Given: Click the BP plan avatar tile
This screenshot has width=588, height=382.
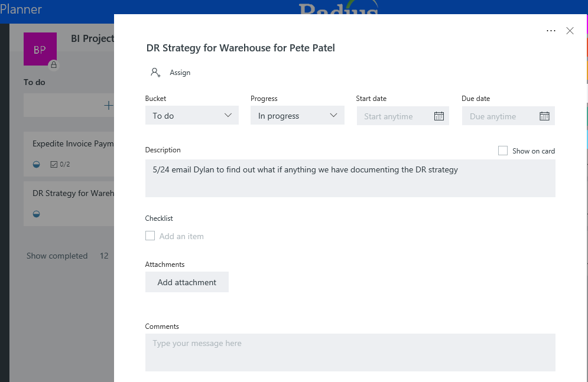Looking at the screenshot, I should pyautogui.click(x=40, y=49).
